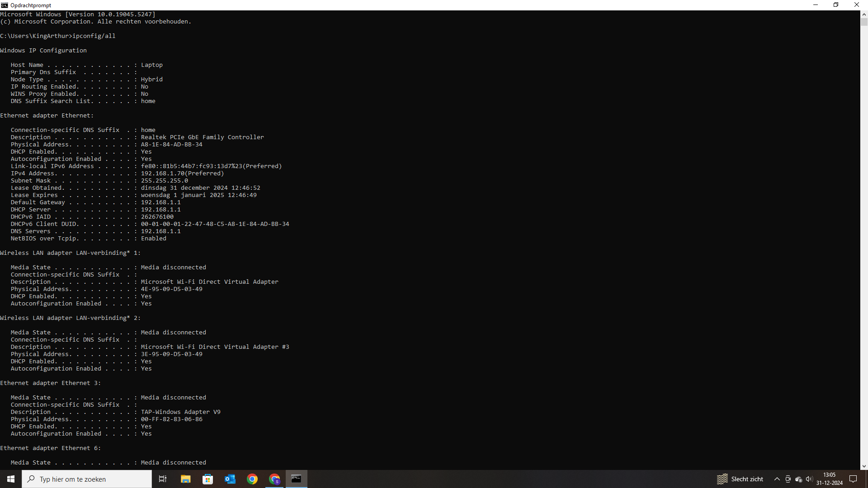Image resolution: width=868 pixels, height=488 pixels.
Task: Close the Opdrachtprompt window
Action: pos(857,5)
